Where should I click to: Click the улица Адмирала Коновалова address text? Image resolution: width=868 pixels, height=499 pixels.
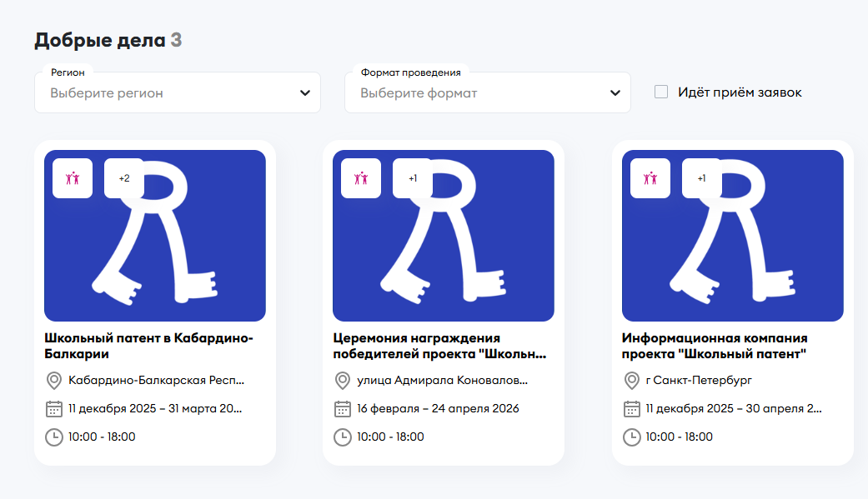click(443, 381)
